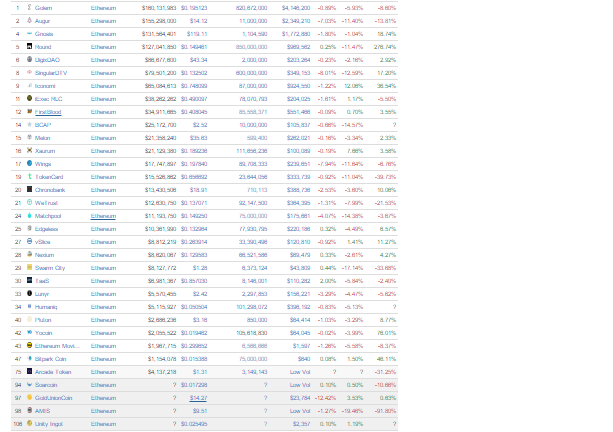The width and height of the screenshot is (613, 432).
Task: Click the Gnosis token logo icon
Action: point(29,34)
